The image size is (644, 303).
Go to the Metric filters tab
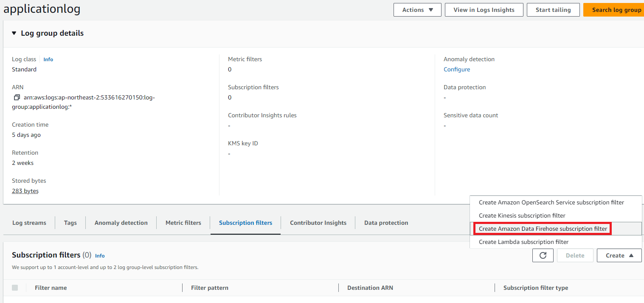coord(183,223)
